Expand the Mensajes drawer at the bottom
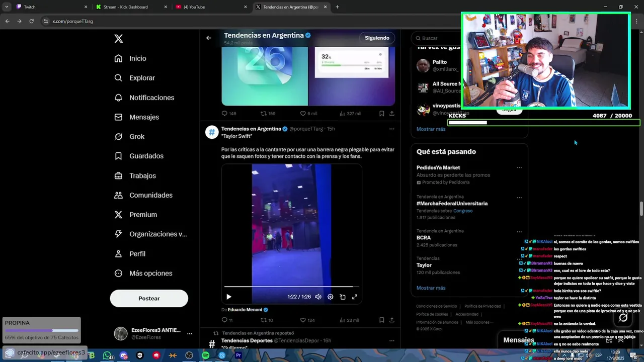 (x=620, y=340)
